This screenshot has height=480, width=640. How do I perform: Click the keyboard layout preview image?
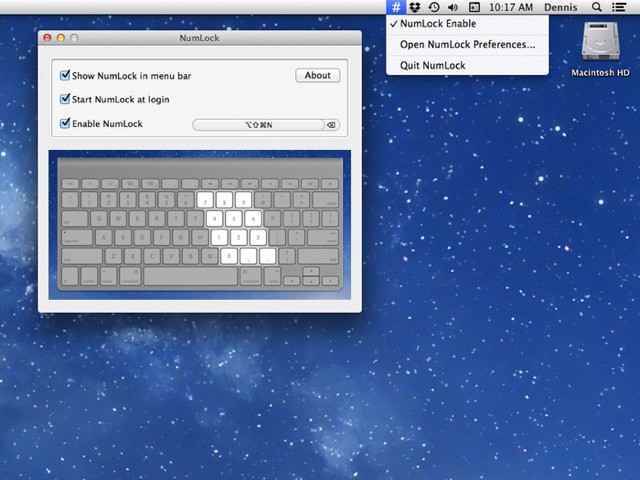[x=200, y=225]
